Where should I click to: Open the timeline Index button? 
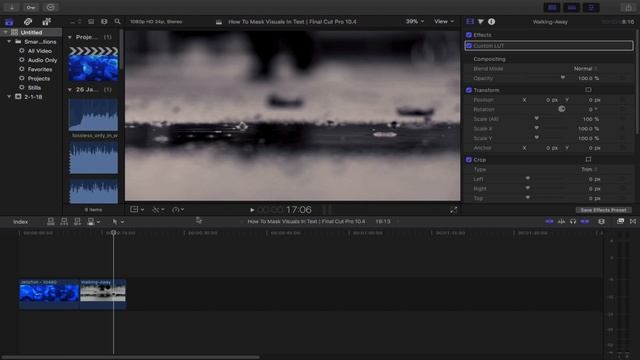pyautogui.click(x=20, y=222)
